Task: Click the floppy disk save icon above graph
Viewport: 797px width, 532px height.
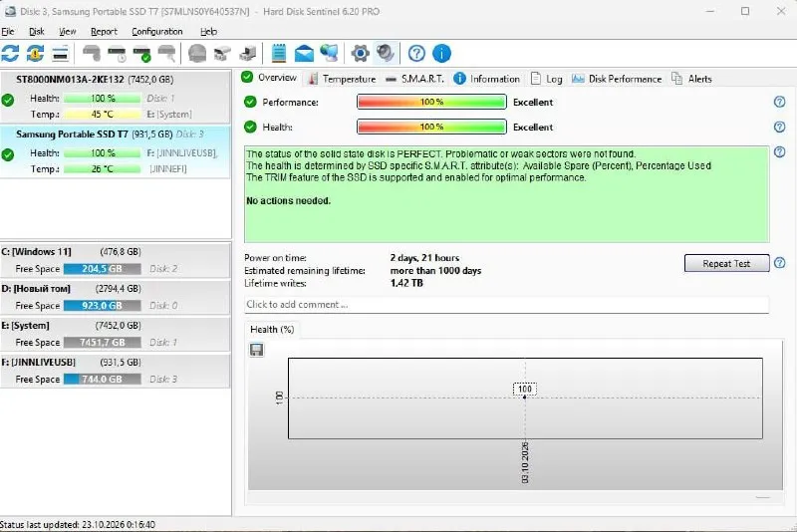Action: pyautogui.click(x=257, y=350)
